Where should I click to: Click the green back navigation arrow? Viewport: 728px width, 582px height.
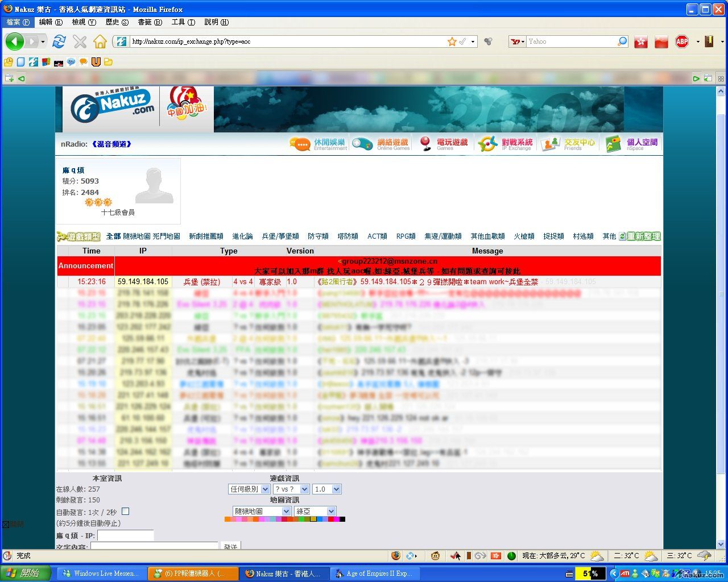point(14,41)
